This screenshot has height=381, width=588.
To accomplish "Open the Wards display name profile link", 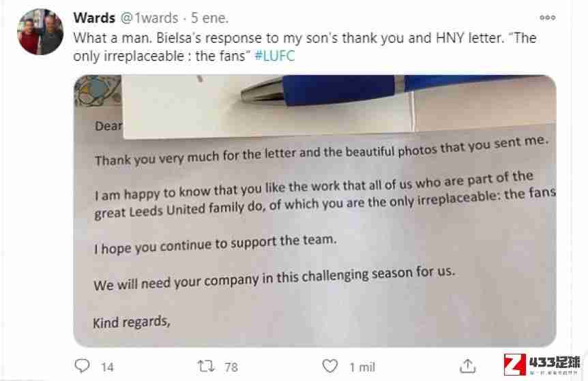I will (x=94, y=18).
